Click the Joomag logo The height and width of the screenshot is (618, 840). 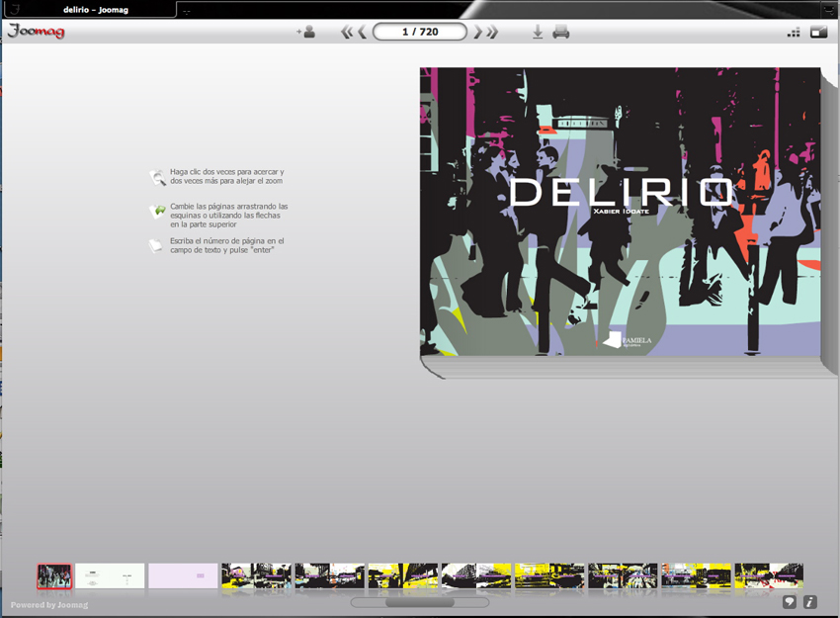36,31
